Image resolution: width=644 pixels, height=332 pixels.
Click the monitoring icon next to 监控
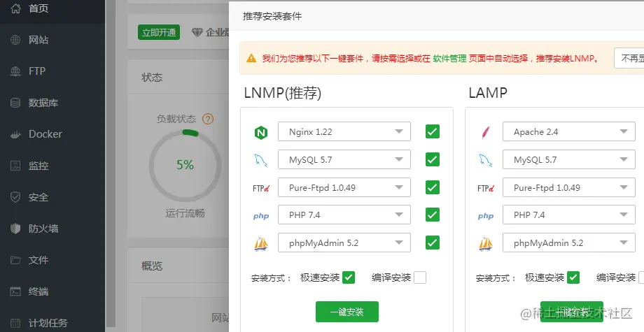(x=15, y=166)
